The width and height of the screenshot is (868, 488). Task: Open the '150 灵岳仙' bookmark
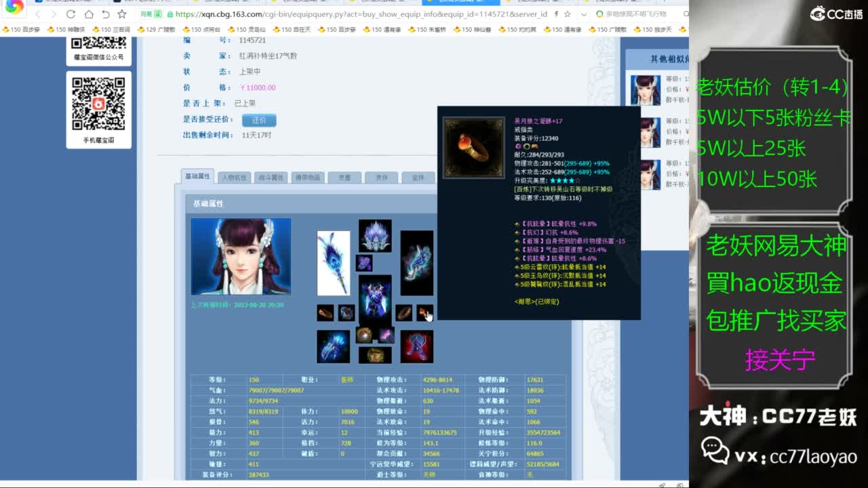(247, 30)
